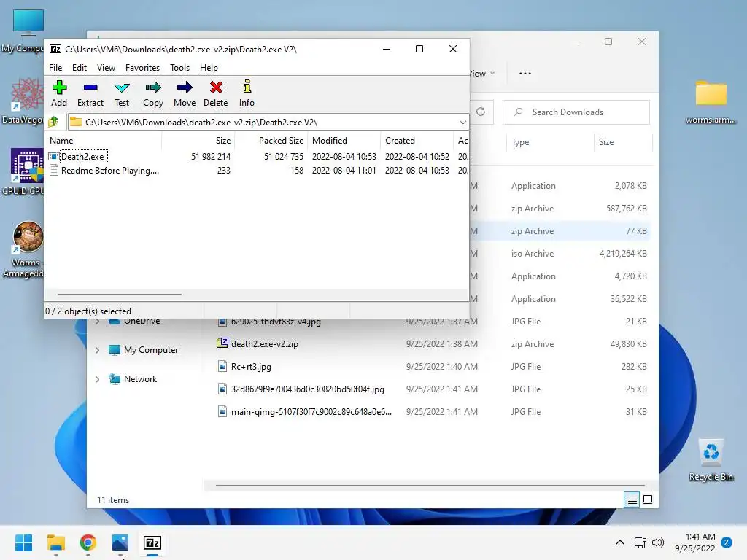Image resolution: width=747 pixels, height=560 pixels.
Task: Click 7-Zip taskbar icon
Action: pyautogui.click(x=152, y=542)
